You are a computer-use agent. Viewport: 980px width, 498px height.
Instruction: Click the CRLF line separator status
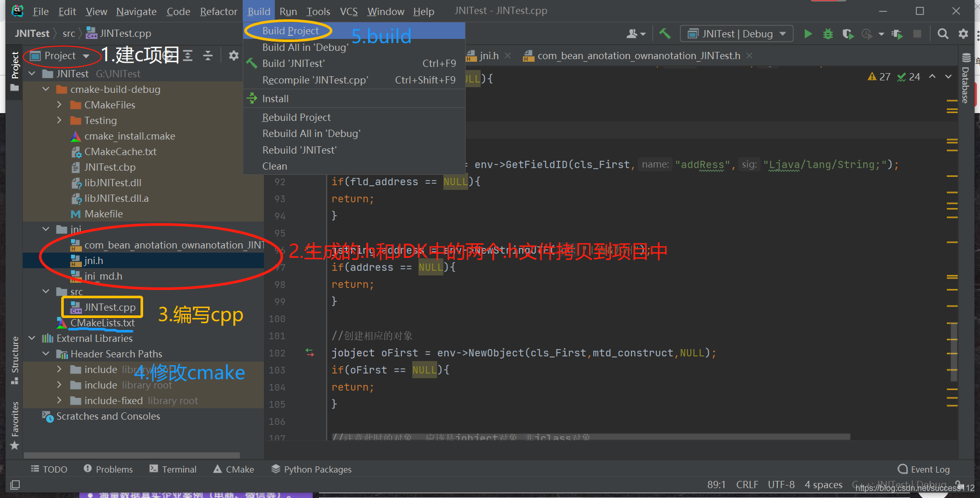747,485
